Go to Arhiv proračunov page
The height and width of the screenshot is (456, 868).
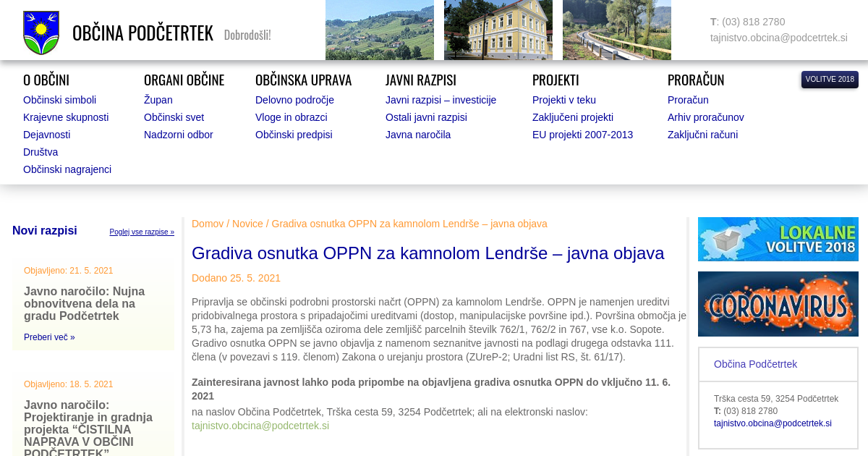tap(705, 117)
